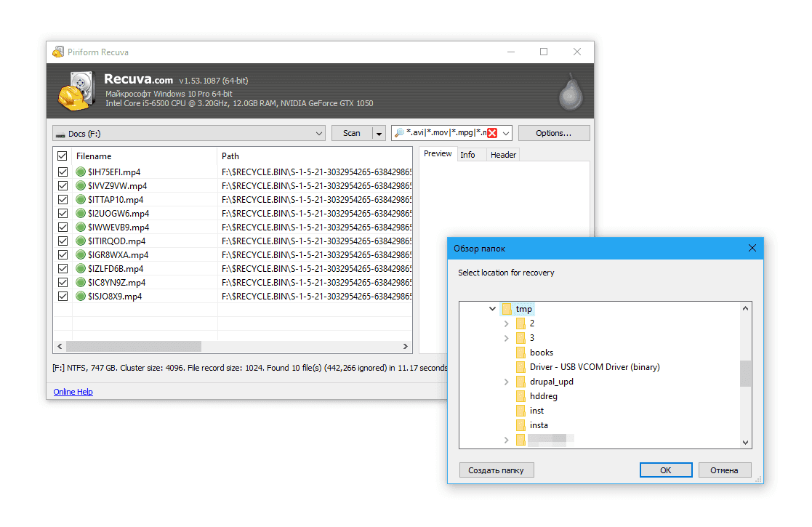Click the Piriform Recuva title bar icon

click(58, 52)
